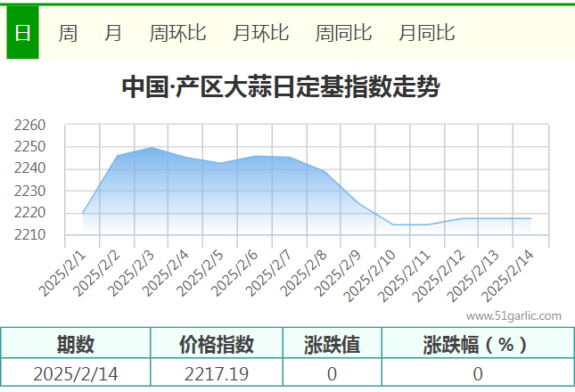Click the 涨跌值 column header
Viewport: 575px width, 392px height.
click(332, 344)
